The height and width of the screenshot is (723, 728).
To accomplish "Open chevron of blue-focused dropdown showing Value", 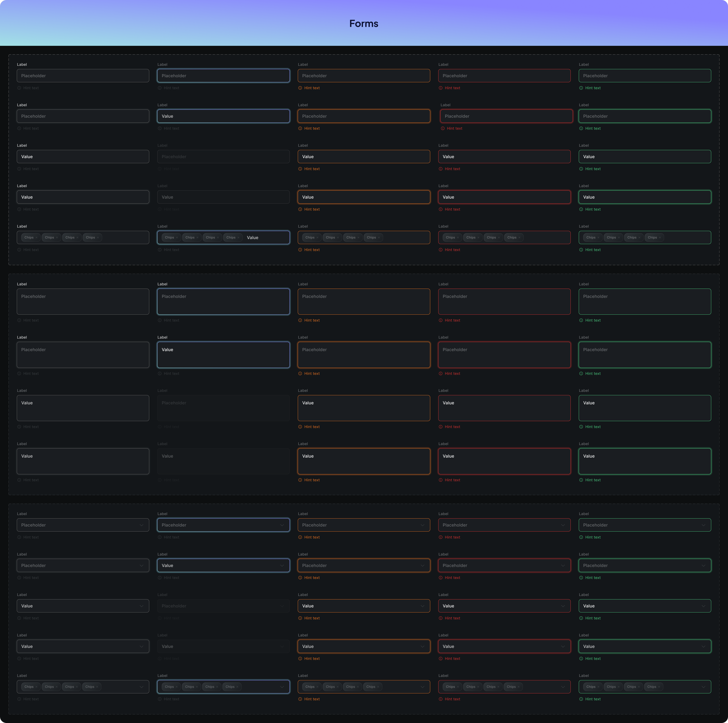I will click(282, 565).
